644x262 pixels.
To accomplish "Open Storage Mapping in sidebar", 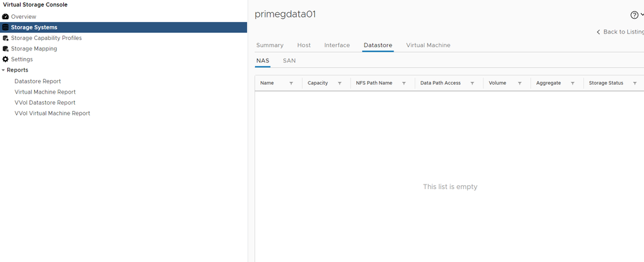I will coord(34,49).
